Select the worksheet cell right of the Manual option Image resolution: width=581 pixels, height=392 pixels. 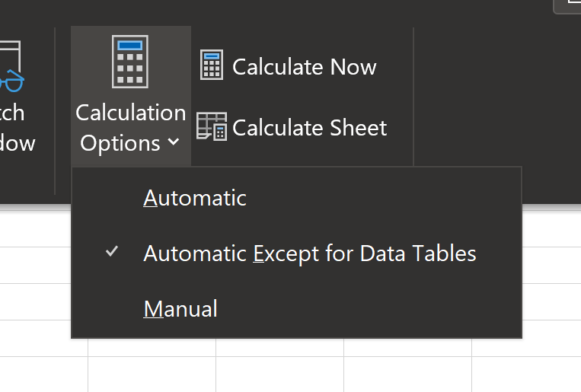pos(551,301)
